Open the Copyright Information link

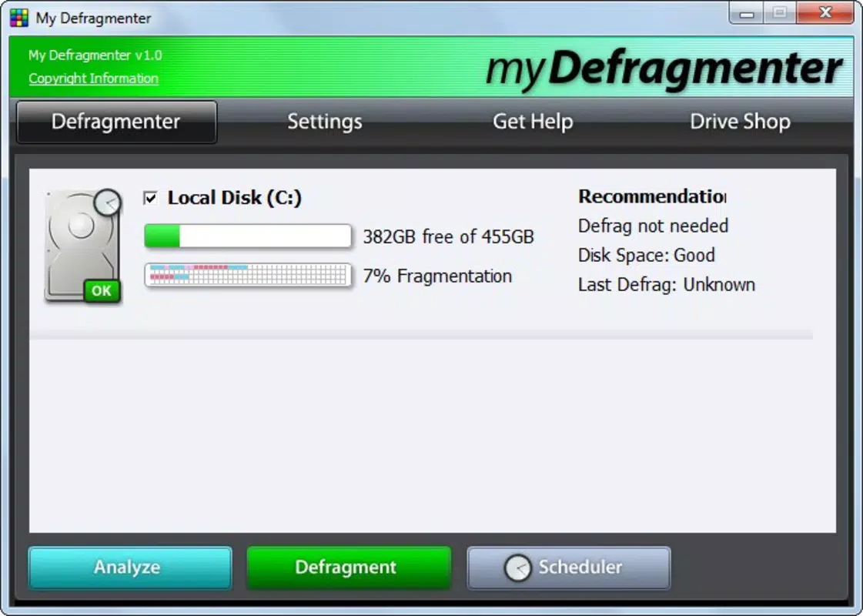click(94, 79)
